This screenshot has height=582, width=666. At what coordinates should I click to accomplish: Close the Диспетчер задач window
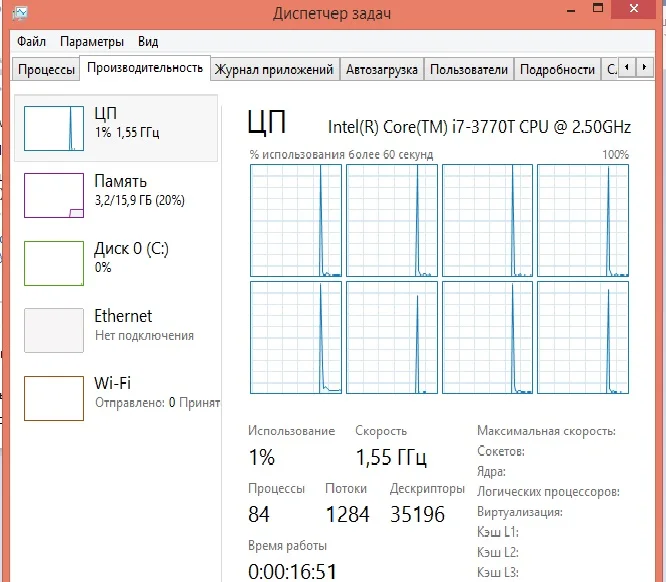point(634,9)
